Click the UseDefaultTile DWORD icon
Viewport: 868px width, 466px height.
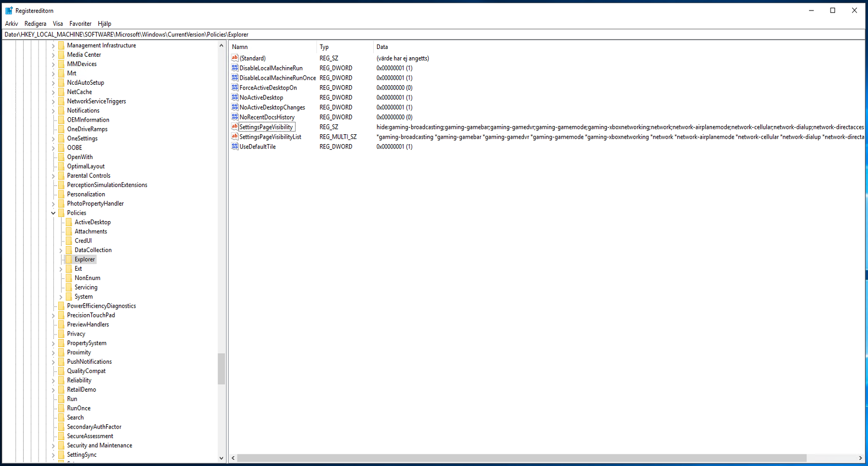click(235, 147)
